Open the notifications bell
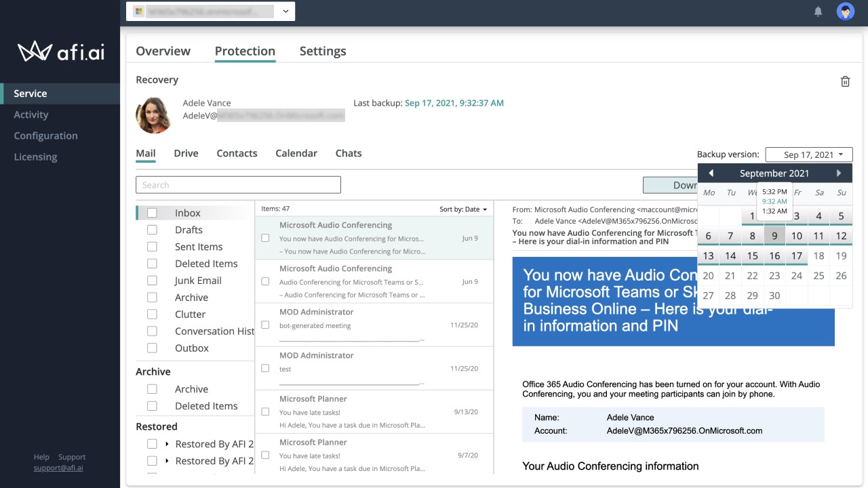868x488 pixels. [x=818, y=12]
